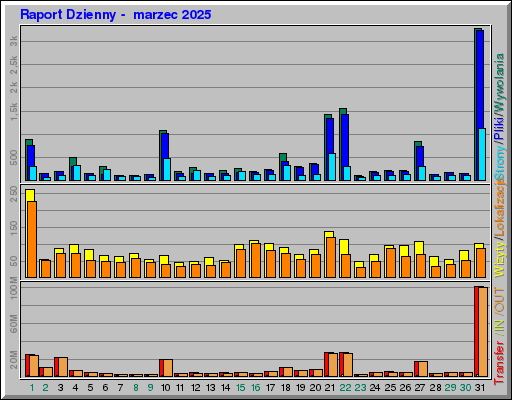The height and width of the screenshot is (400, 512).
Task: Click the chart title "Raport Dzienny - marzec 2025"
Action: click(x=116, y=15)
